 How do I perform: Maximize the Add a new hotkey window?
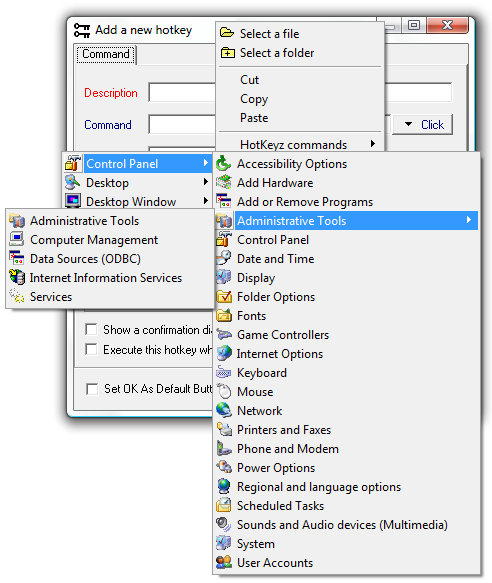tap(414, 25)
